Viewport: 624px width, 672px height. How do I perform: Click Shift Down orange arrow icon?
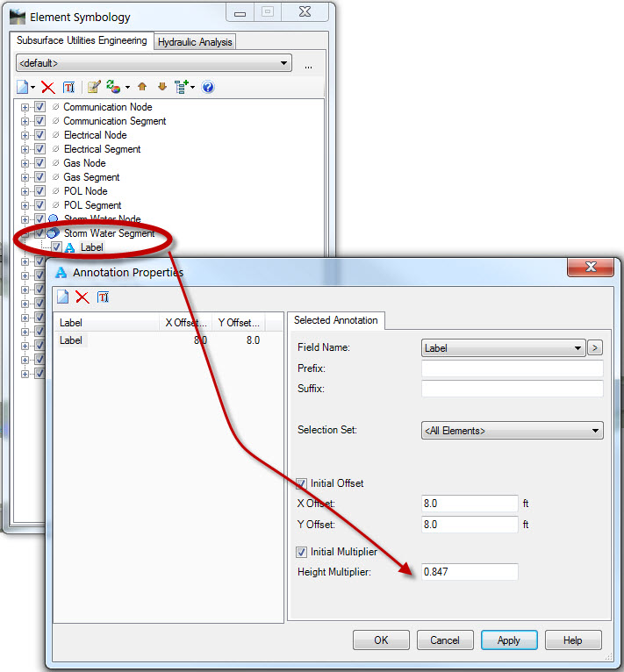(x=162, y=87)
